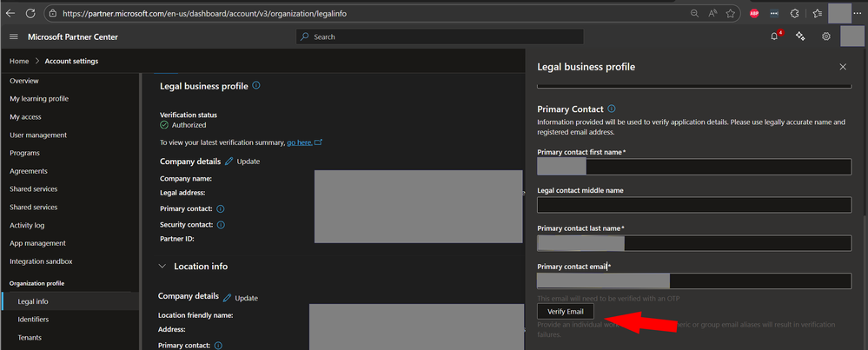Collapse the Location info section

[162, 266]
